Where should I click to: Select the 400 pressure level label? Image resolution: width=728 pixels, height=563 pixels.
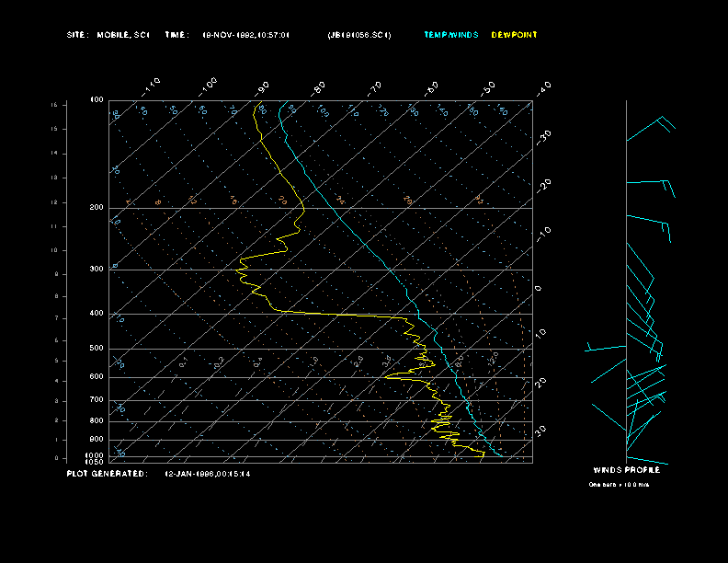(96, 314)
